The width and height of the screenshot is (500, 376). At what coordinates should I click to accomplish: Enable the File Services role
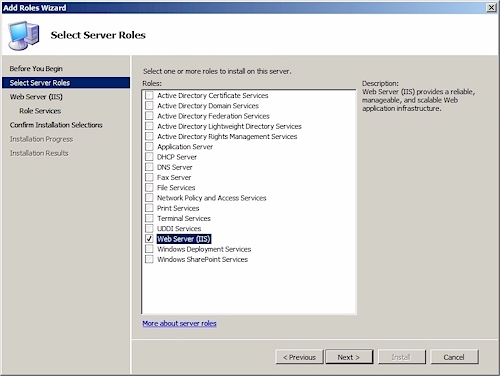(x=149, y=188)
